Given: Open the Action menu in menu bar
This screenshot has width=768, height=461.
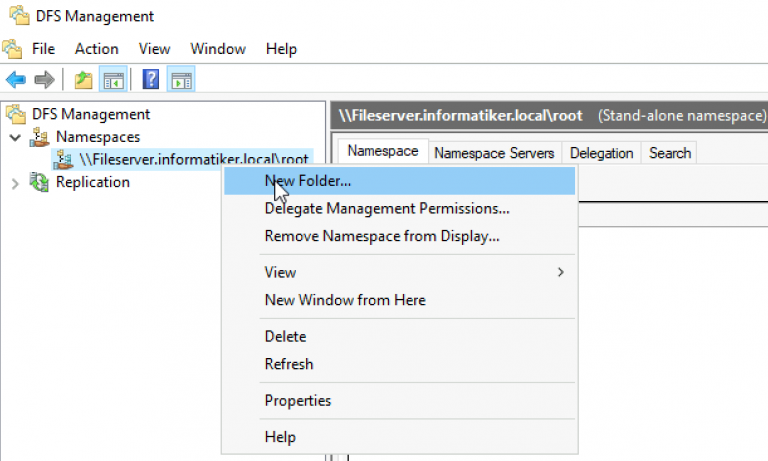Looking at the screenshot, I should point(96,48).
